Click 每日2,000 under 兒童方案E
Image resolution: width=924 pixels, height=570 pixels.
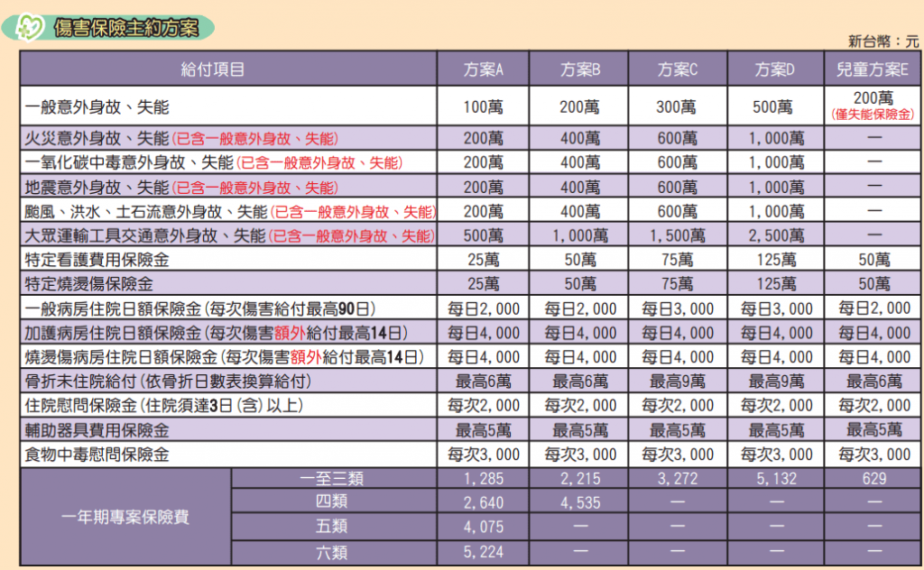pyautogui.click(x=873, y=308)
